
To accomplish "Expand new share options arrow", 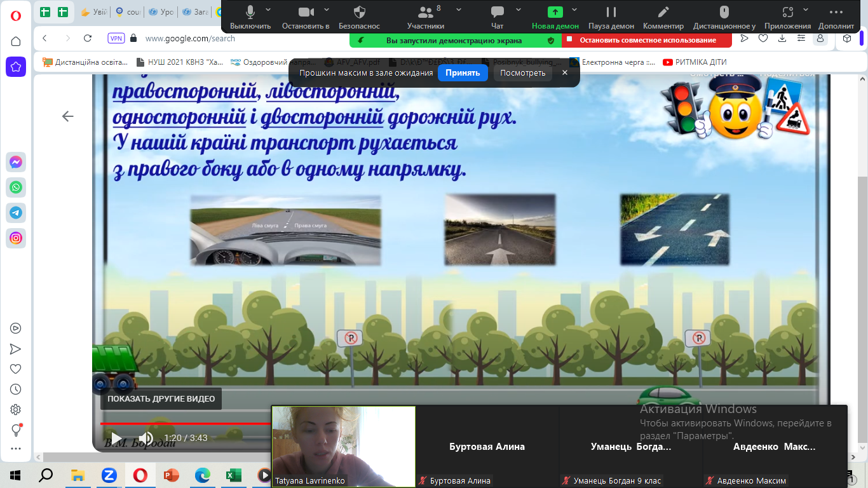I will pyautogui.click(x=574, y=10).
